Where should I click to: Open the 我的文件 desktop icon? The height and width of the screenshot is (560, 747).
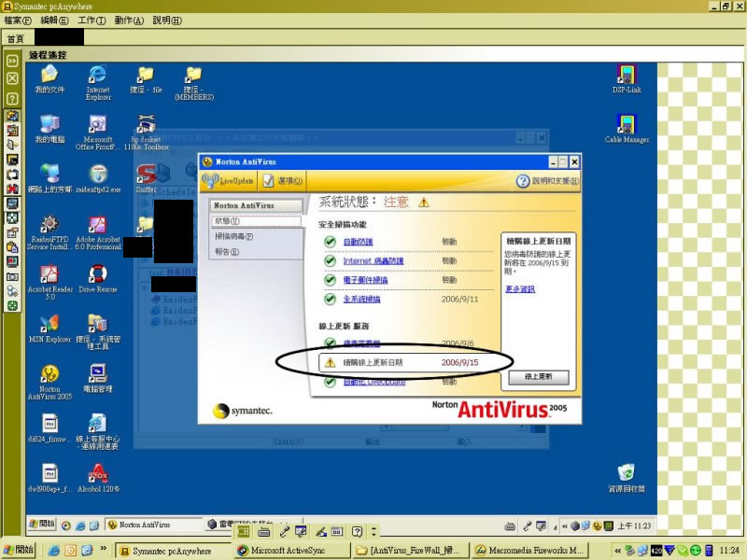point(49,79)
